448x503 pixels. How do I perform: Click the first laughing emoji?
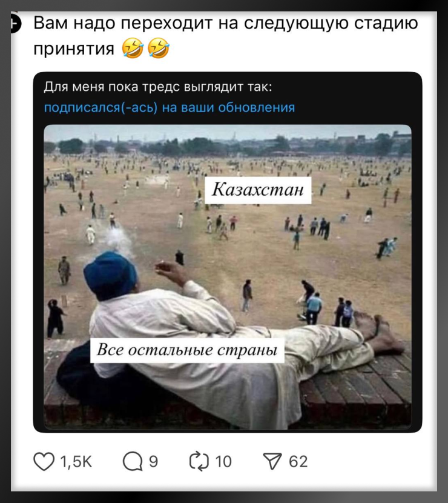click(x=133, y=48)
